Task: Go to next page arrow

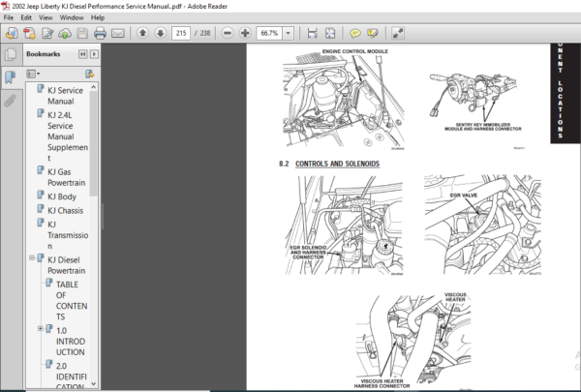Action: click(x=160, y=33)
